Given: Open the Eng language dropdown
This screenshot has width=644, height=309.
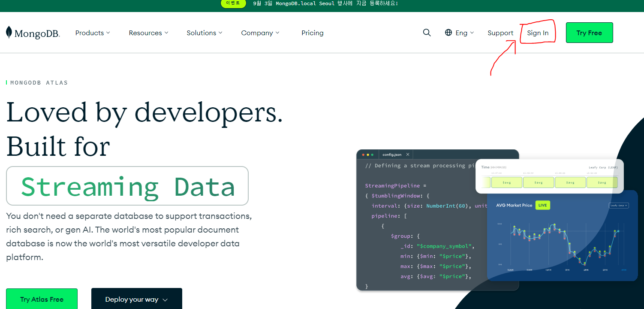Looking at the screenshot, I should point(464,33).
